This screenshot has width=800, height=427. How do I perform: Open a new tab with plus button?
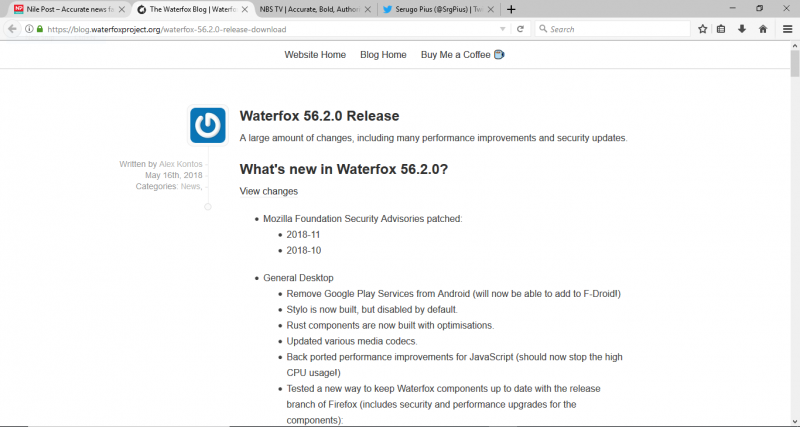tap(511, 9)
